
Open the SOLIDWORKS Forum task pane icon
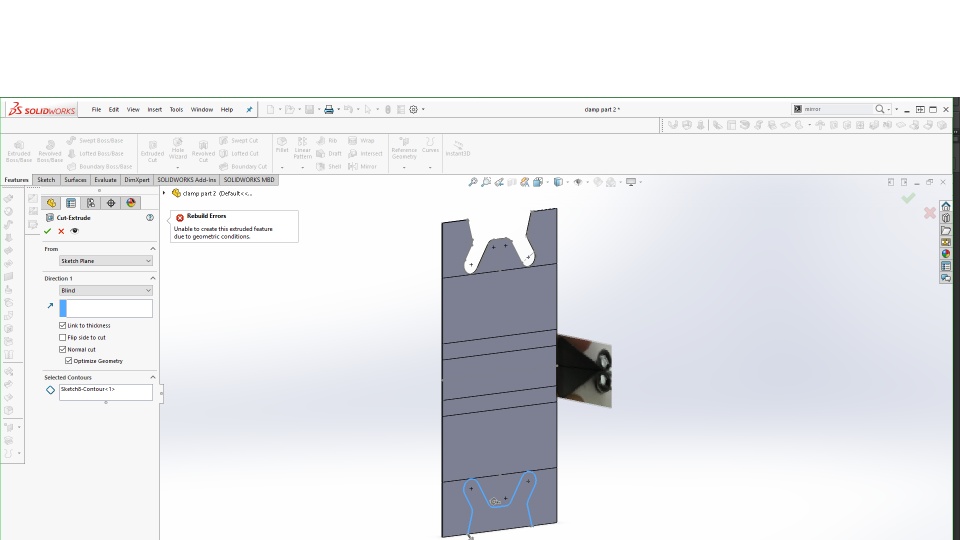pos(946,278)
